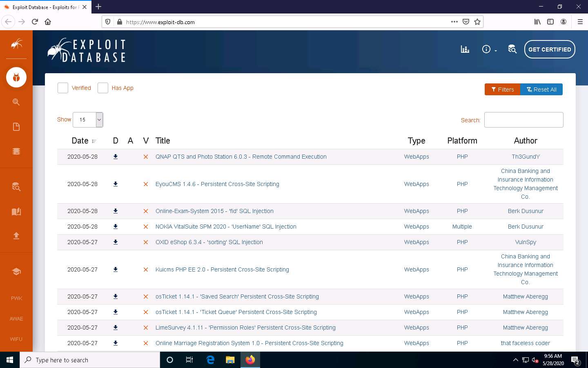The image size is (588, 368).
Task: Click the Multiple platform link for NOKIA
Action: coord(462,227)
